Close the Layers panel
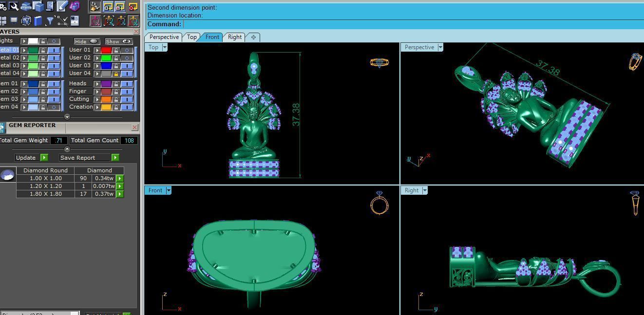This screenshot has width=644, height=315. [136, 32]
